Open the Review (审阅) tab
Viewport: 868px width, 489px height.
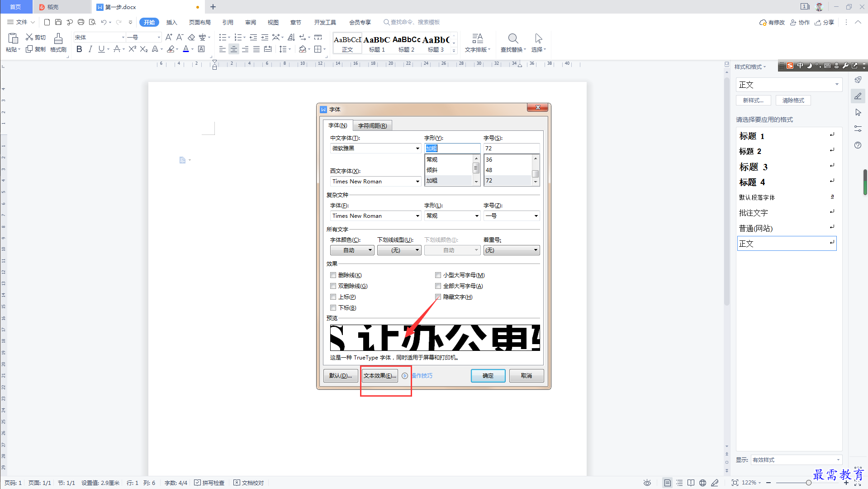pyautogui.click(x=250, y=22)
